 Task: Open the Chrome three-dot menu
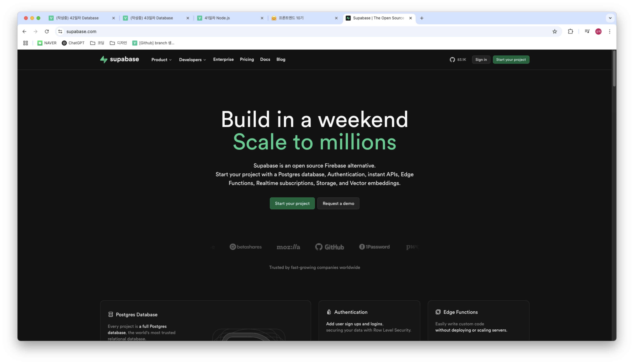610,32
